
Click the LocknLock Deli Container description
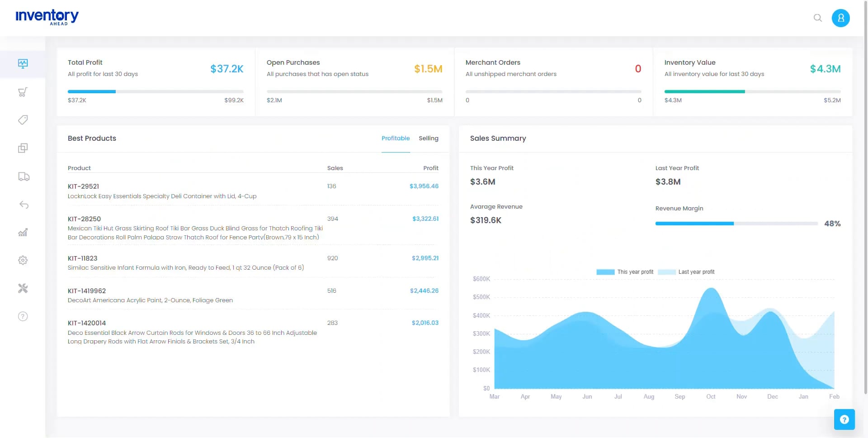[162, 196]
